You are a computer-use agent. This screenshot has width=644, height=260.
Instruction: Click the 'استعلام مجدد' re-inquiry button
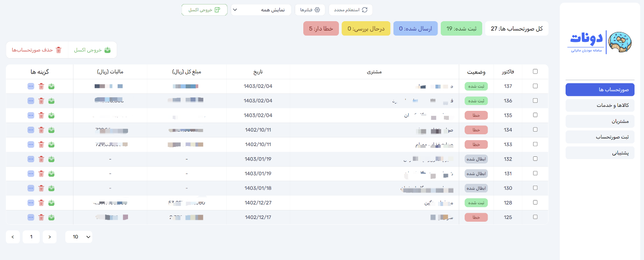point(351,10)
